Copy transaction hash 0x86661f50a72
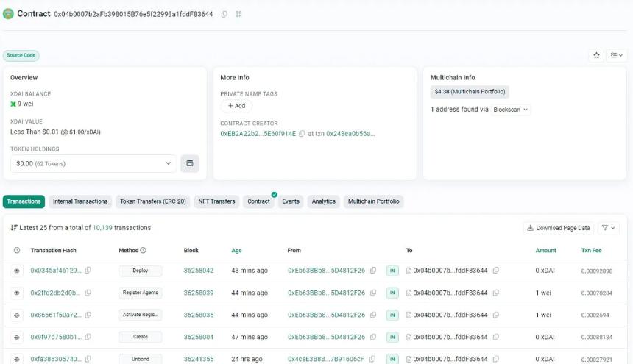The image size is (633, 364). pos(88,315)
